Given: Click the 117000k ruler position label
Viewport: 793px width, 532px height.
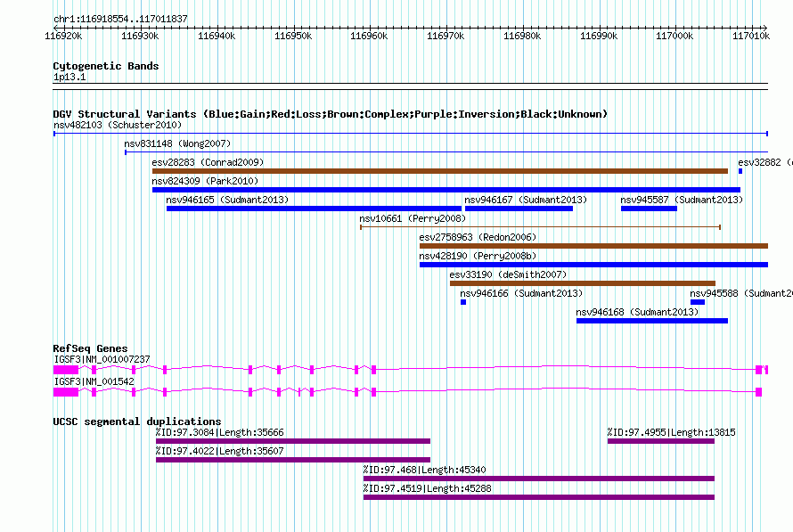Looking at the screenshot, I should coord(675,36).
